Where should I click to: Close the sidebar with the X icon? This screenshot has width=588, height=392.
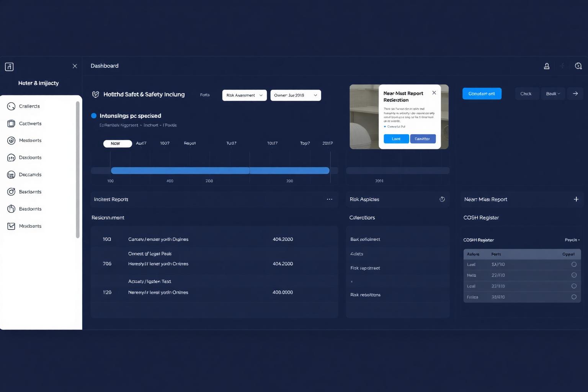(75, 66)
